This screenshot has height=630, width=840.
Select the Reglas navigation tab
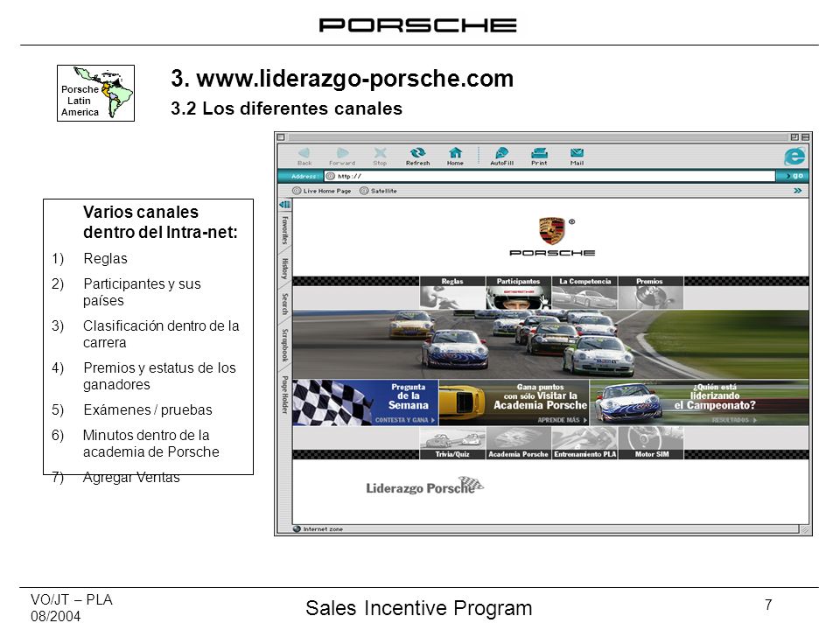452,281
